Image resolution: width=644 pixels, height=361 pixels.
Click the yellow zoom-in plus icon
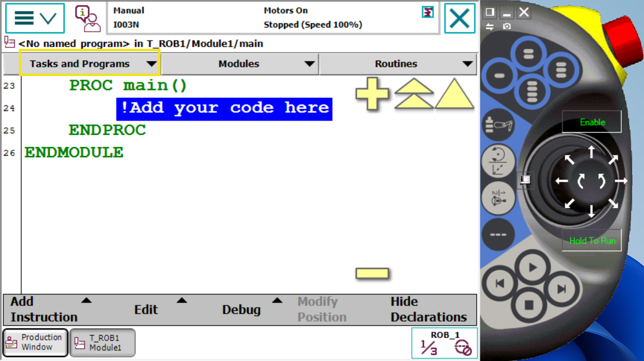[372, 94]
